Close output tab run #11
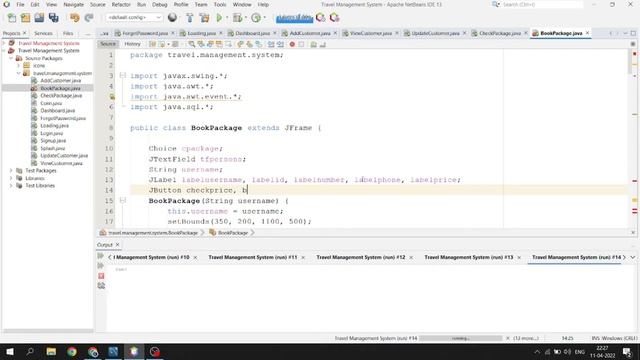 [303, 258]
